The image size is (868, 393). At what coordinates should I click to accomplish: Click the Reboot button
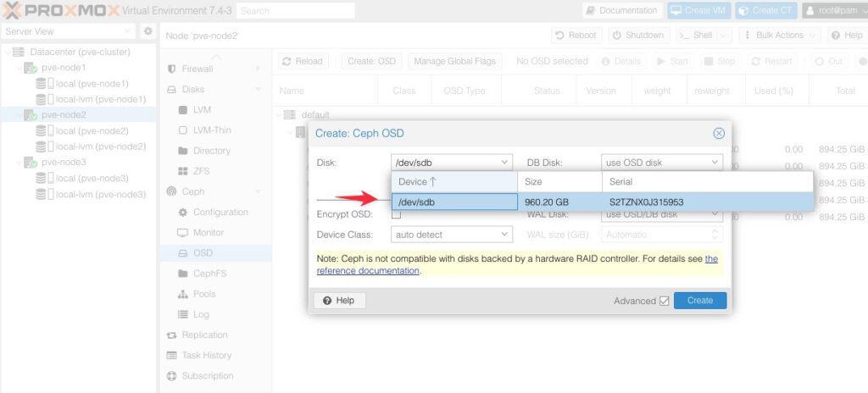click(576, 35)
